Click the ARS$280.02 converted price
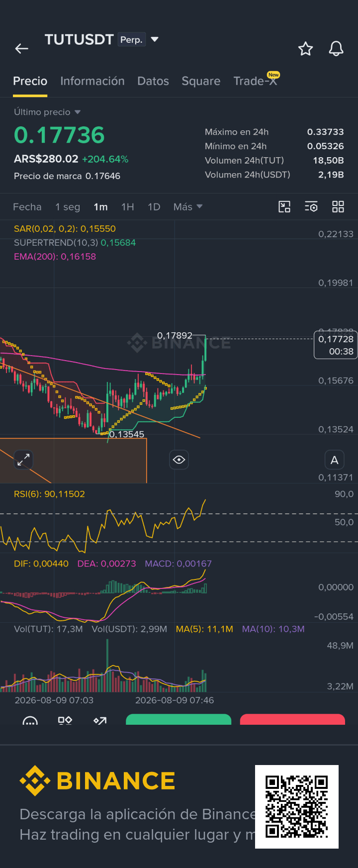The height and width of the screenshot is (868, 358). 46,159
